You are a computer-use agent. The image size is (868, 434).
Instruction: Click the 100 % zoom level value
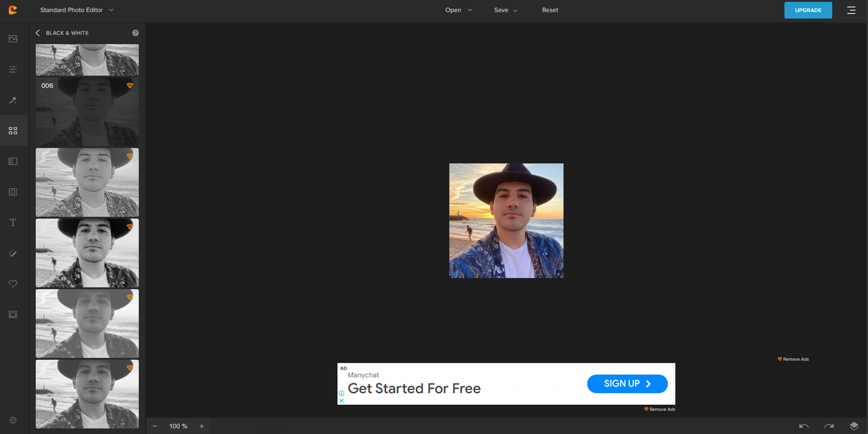point(178,427)
